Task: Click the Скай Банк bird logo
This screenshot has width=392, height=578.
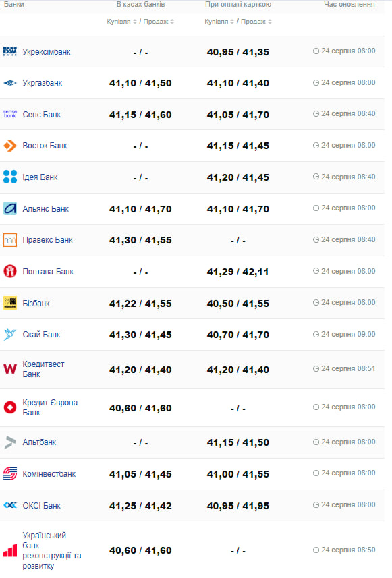Action: pos(10,335)
